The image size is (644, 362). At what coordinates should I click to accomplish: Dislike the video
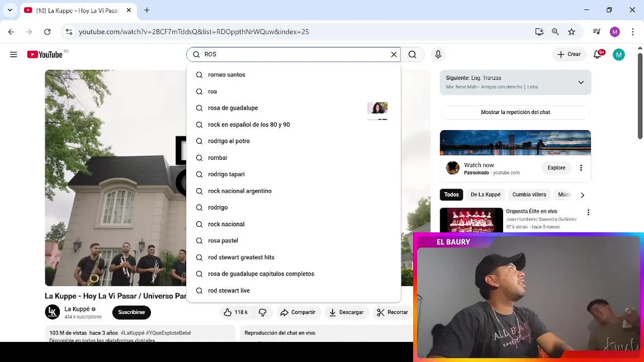tap(263, 312)
